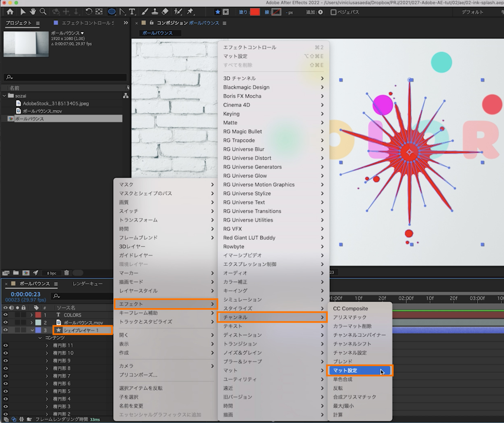The image size is (504, 423).
Task: Toggle visibility of 楕円形 11
Action: point(6,346)
